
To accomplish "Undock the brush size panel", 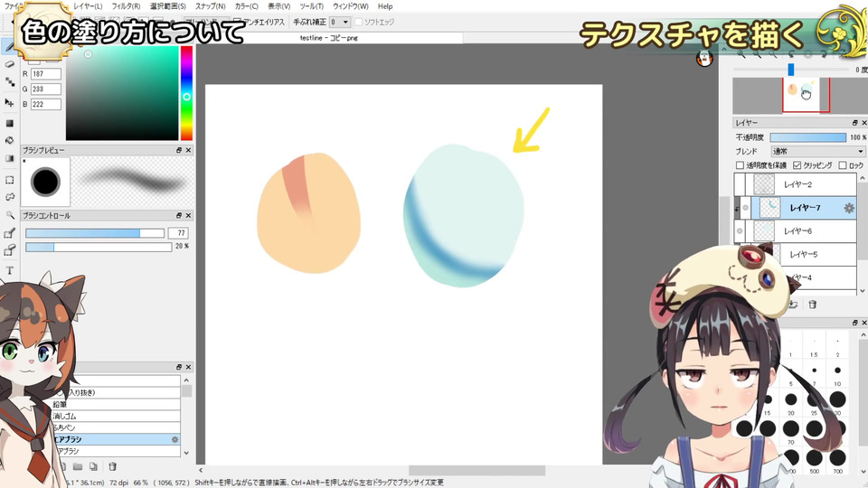I will point(854,323).
